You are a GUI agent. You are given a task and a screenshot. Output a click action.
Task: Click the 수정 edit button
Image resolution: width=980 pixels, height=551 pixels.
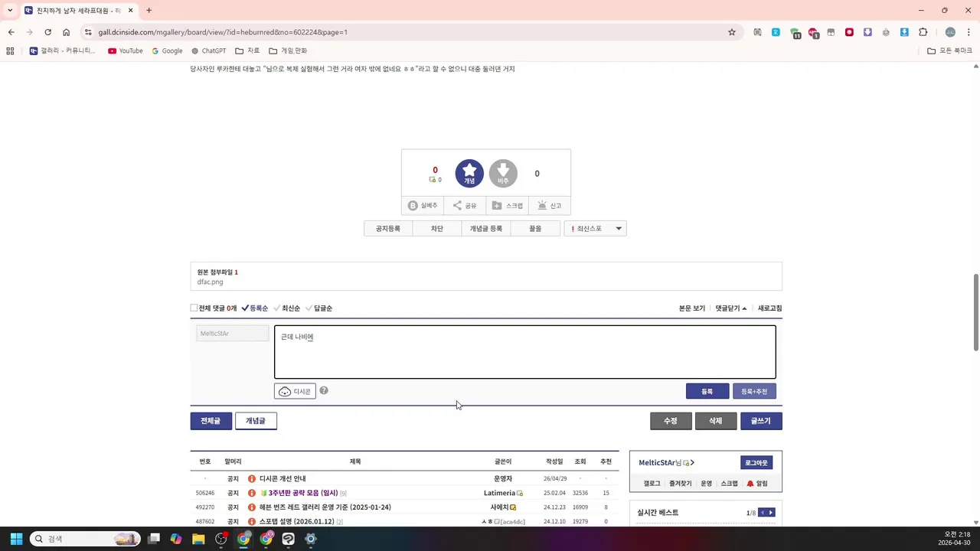coord(671,421)
